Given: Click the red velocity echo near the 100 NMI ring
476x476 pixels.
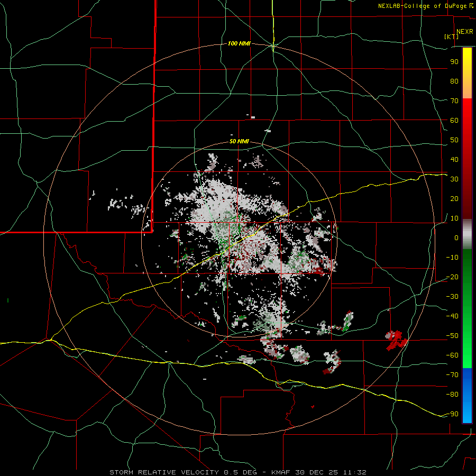Looking at the screenshot, I should (x=396, y=340).
